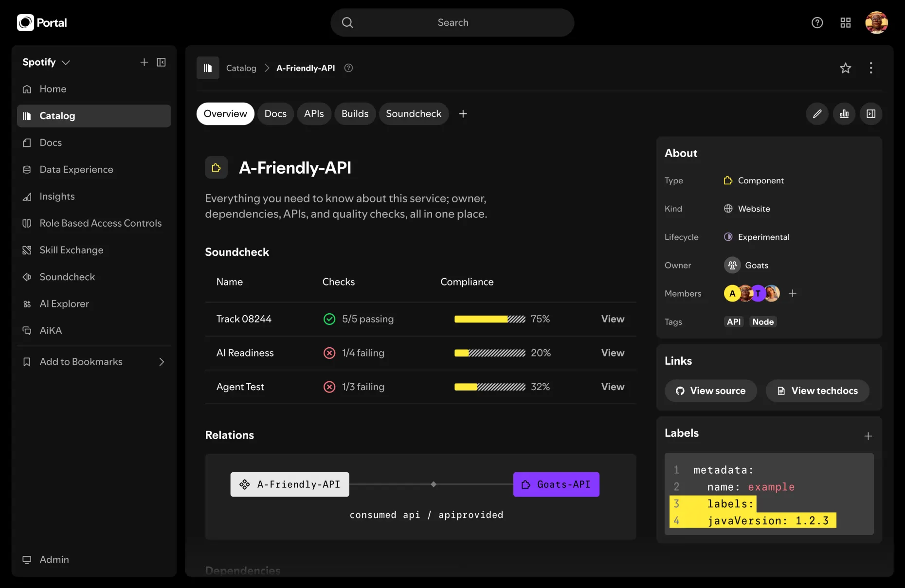This screenshot has height=588, width=905.
Task: Click the Catalog breadcrumb link
Action: [x=241, y=68]
